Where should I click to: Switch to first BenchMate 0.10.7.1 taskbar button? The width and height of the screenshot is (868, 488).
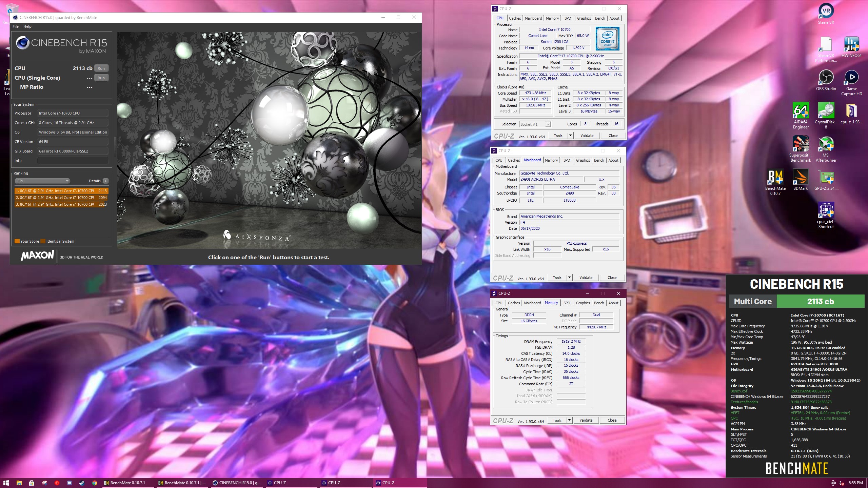click(x=129, y=483)
